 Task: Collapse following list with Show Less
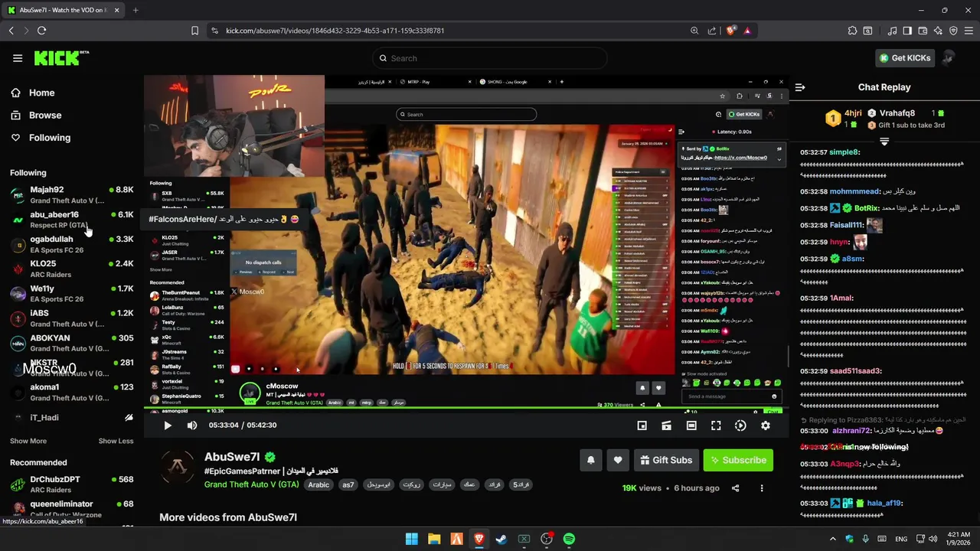click(116, 441)
